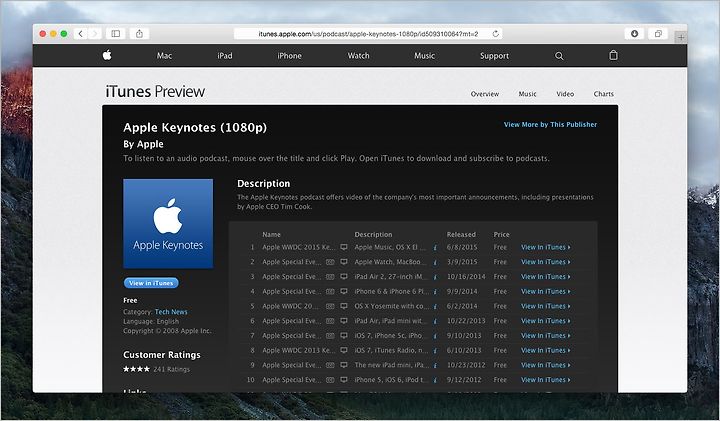
Task: Click the closed caption icon on the 9/9/2014 episode
Action: point(330,291)
